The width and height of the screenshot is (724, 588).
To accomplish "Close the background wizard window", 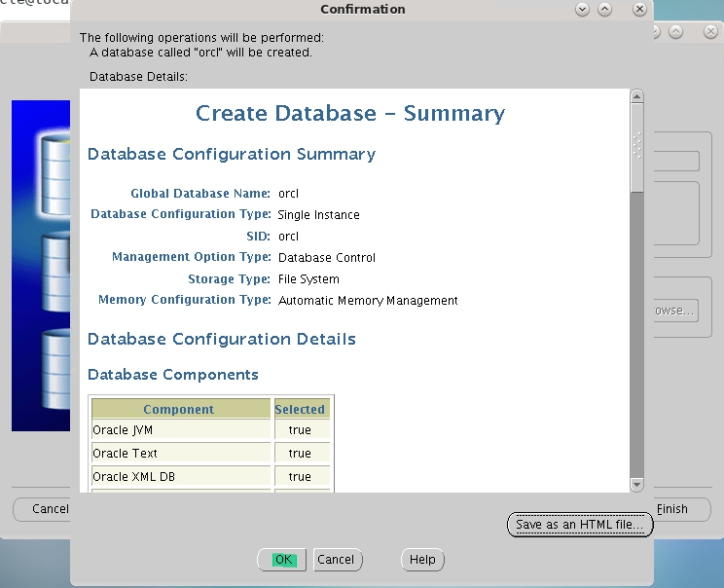I will click(710, 31).
